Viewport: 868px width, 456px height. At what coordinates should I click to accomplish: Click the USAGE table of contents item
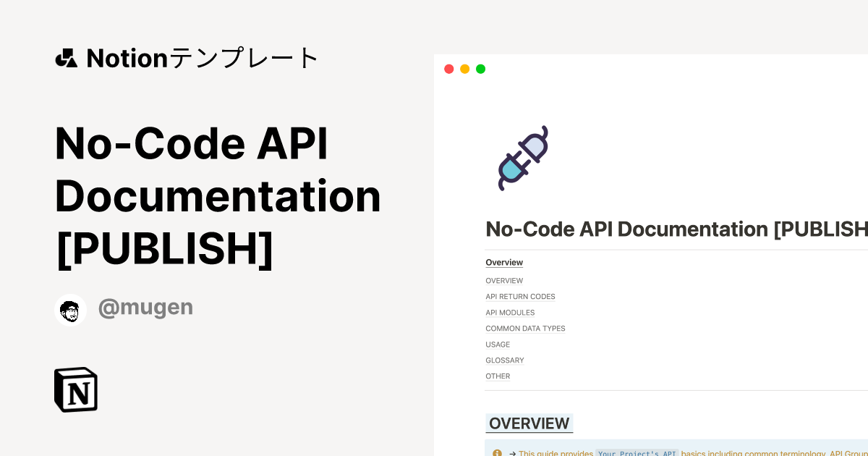(498, 345)
